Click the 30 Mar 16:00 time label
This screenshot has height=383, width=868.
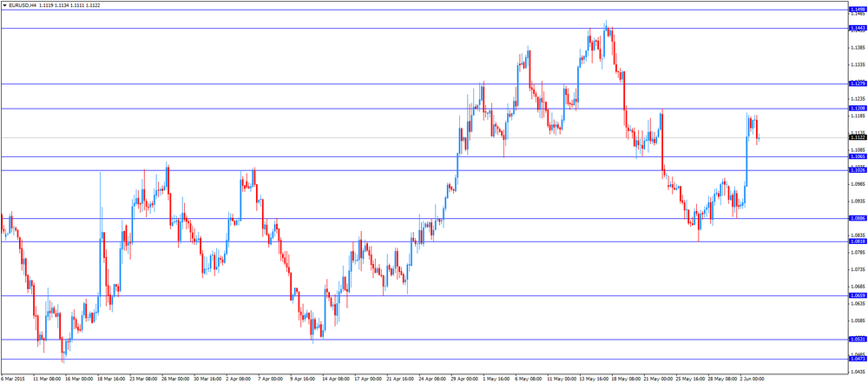tap(207, 379)
